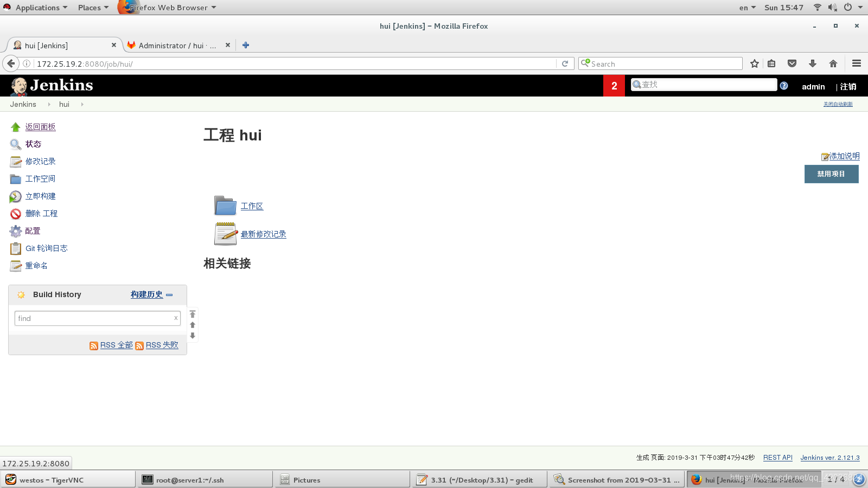Viewport: 868px width, 488px height.
Task: Jump to top of build history
Action: pyautogui.click(x=193, y=314)
